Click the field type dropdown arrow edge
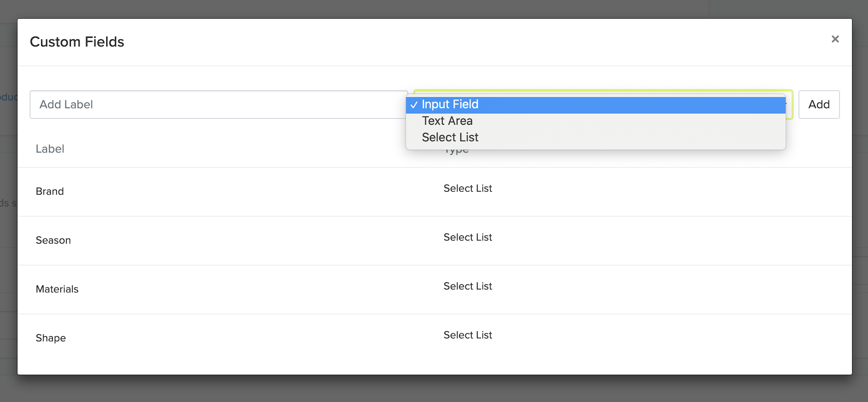This screenshot has height=402, width=868. coord(789,105)
